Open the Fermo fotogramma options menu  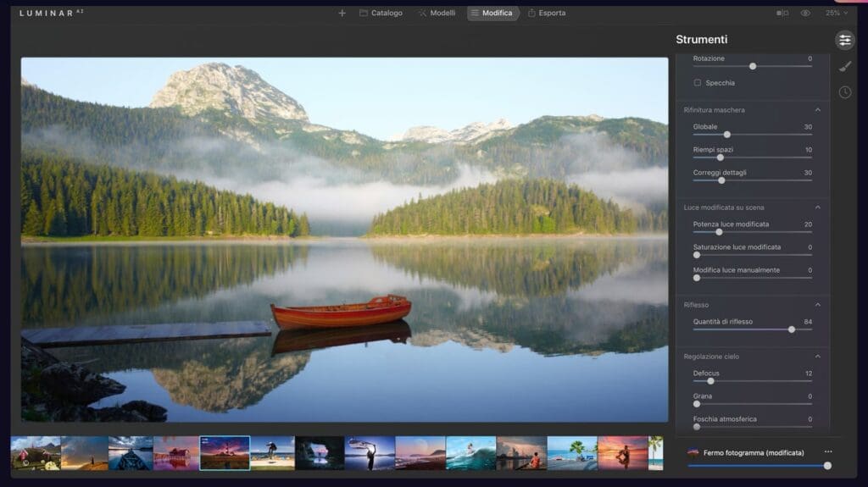pos(828,451)
